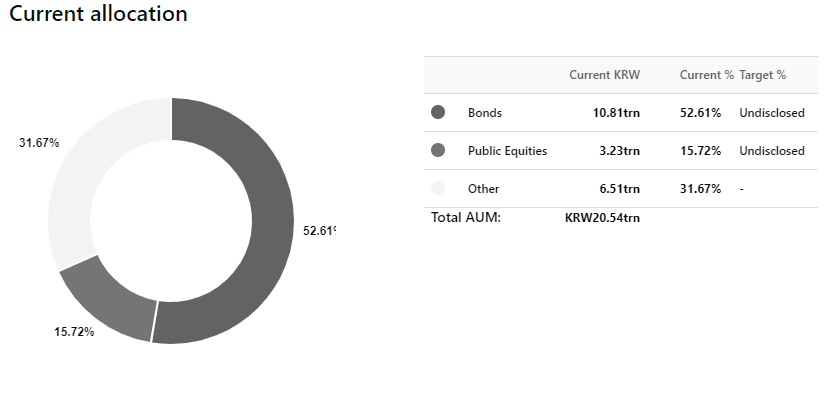831x394 pixels.
Task: Click the 52.61% chart label beside the donut
Action: click(320, 231)
